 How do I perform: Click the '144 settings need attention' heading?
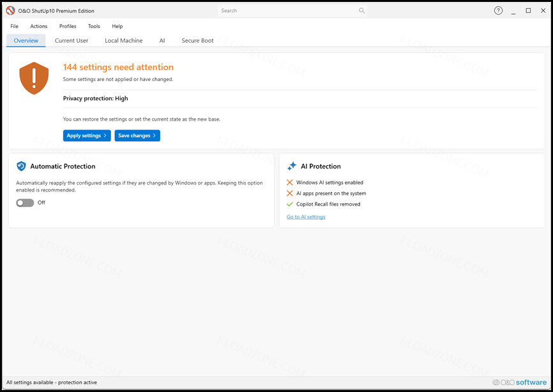click(118, 67)
